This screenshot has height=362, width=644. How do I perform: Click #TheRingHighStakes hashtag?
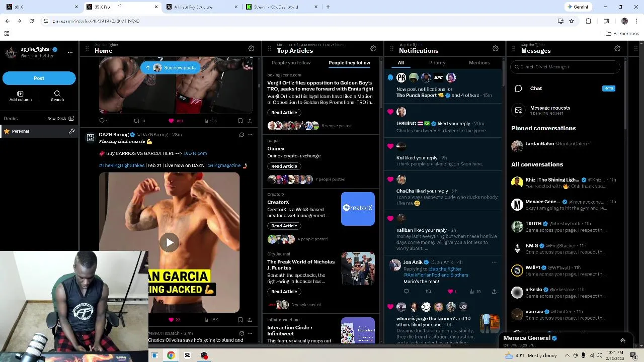click(x=121, y=165)
